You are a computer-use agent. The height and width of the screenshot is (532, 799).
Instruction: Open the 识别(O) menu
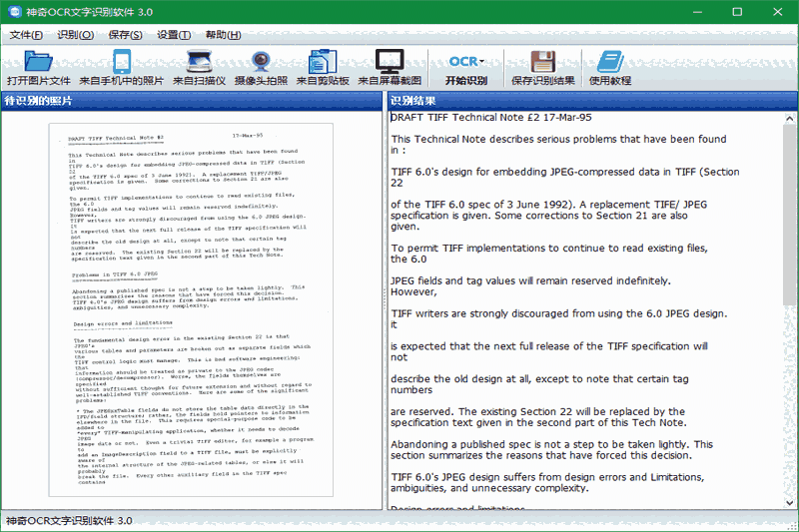pos(76,35)
